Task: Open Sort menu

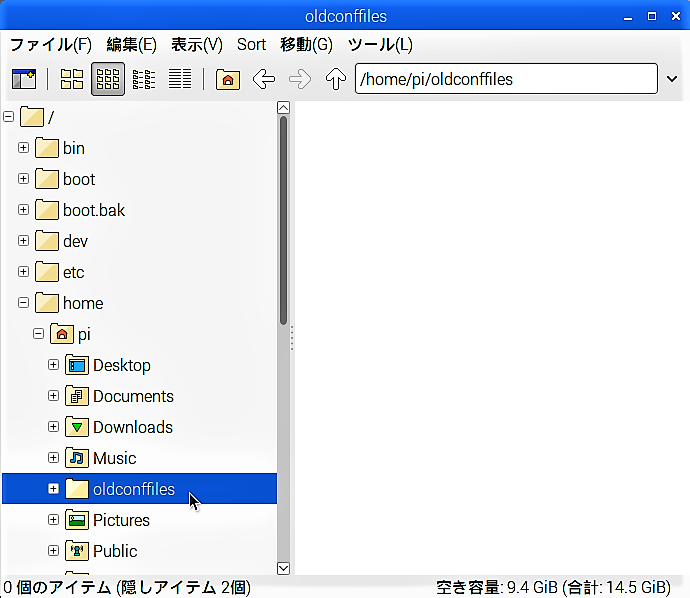Action: pyautogui.click(x=251, y=44)
